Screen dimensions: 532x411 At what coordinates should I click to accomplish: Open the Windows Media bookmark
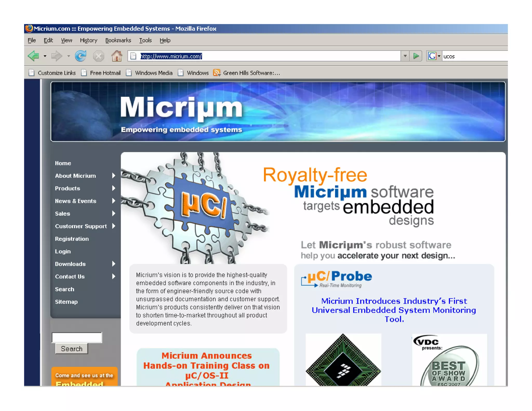pyautogui.click(x=149, y=73)
